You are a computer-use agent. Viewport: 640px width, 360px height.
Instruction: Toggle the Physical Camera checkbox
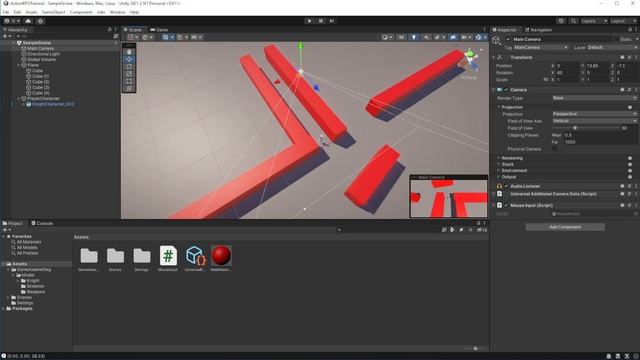(554, 149)
